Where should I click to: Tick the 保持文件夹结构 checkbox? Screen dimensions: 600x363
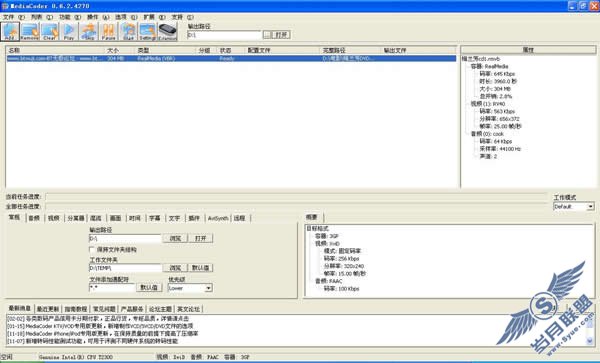point(92,249)
